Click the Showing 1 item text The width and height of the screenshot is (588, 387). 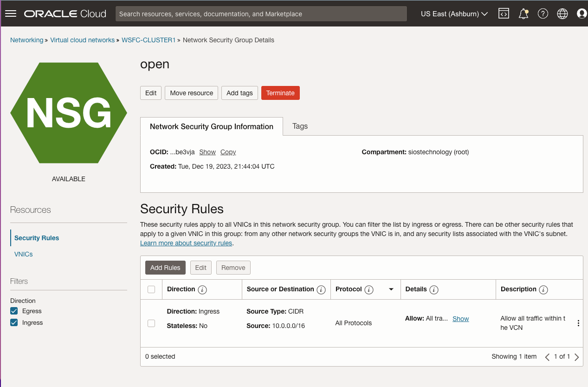coord(514,356)
